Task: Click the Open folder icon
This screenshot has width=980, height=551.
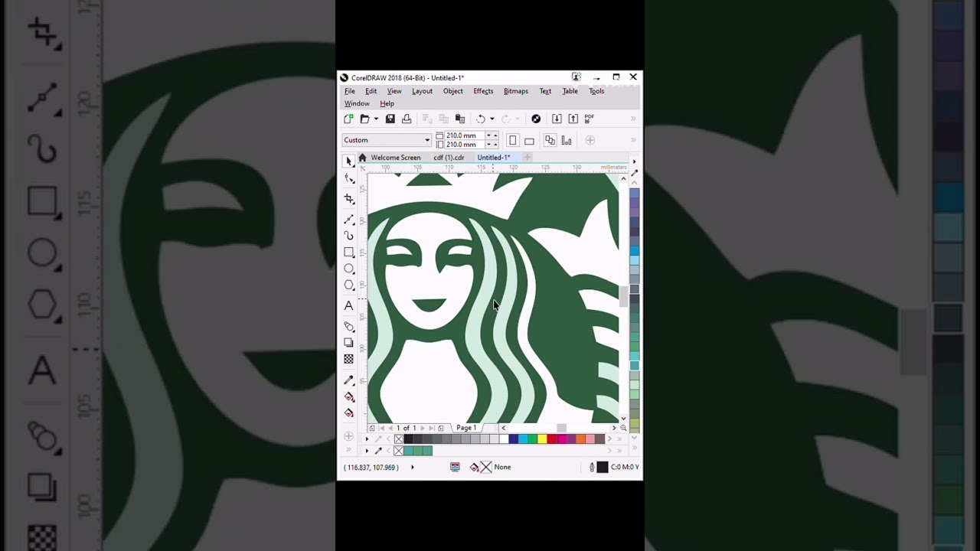Action: click(364, 119)
